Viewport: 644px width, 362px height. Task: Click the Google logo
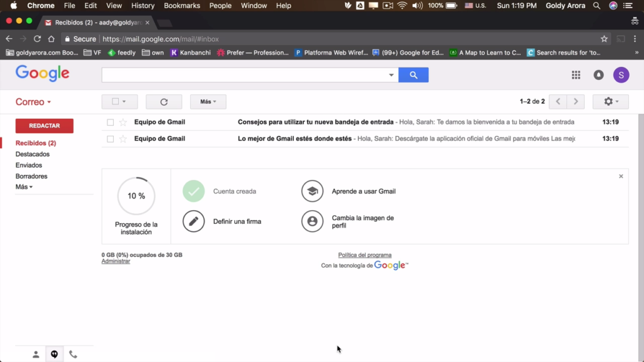43,74
